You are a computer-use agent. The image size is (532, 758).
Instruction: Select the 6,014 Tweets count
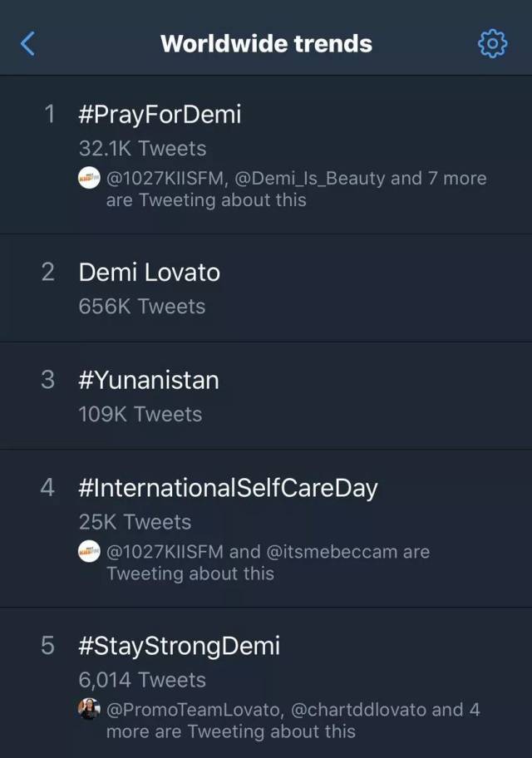pos(142,680)
